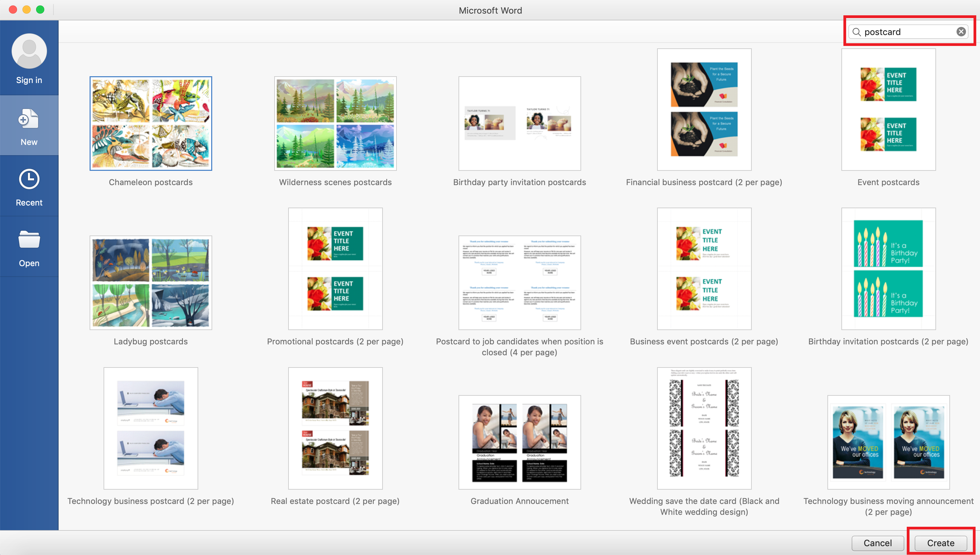Select the Wedding save the date template
Image resolution: width=980 pixels, height=555 pixels.
tap(704, 428)
